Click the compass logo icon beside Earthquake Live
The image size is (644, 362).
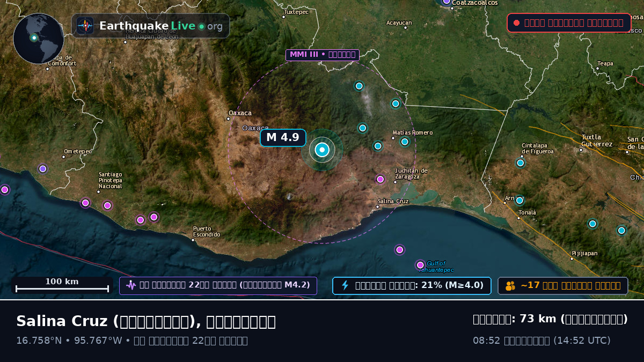(85, 26)
